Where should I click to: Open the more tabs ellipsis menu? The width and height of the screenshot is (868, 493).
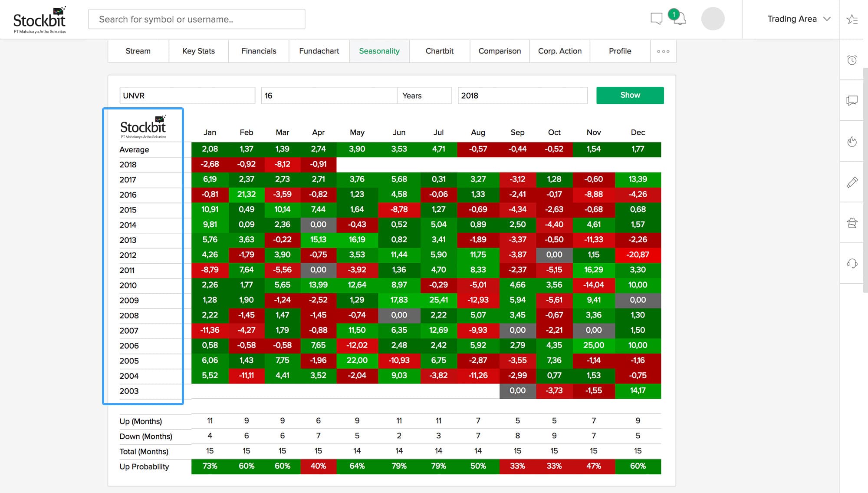tap(663, 51)
